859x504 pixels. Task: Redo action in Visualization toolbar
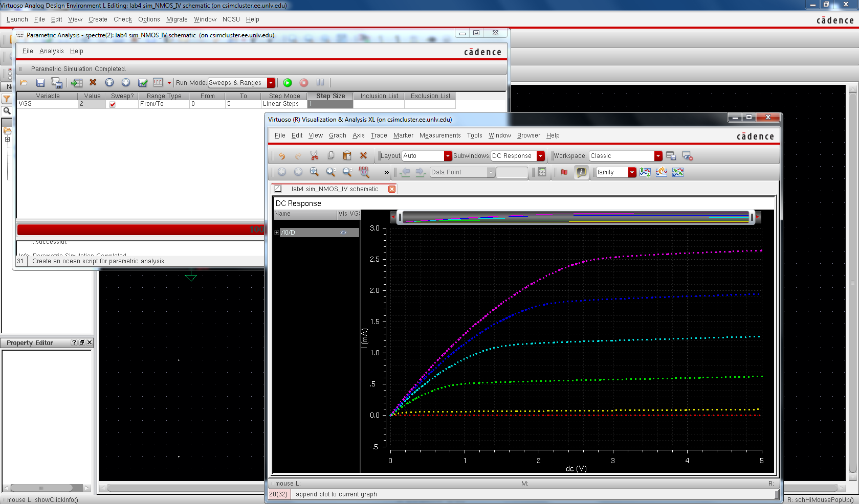tap(298, 156)
